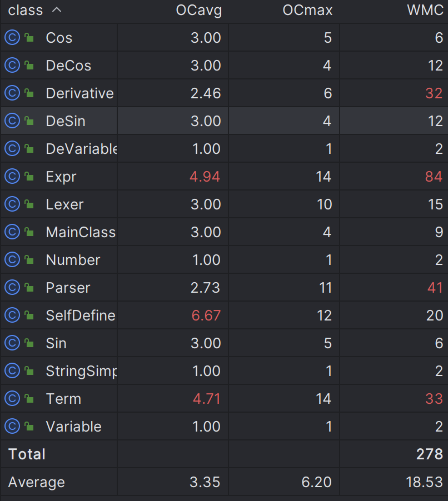Select the DeCos class name

click(68, 66)
